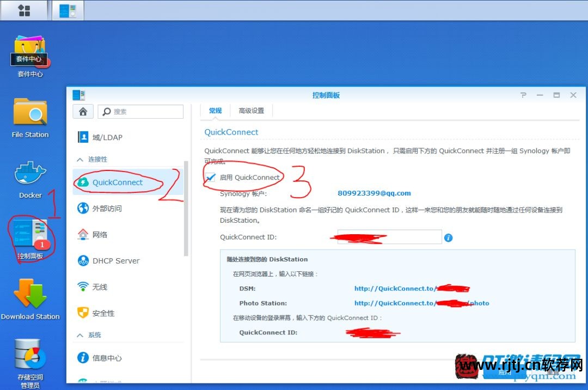Open 安全性 settings in sidebar
This screenshot has width=588, height=390.
click(127, 313)
